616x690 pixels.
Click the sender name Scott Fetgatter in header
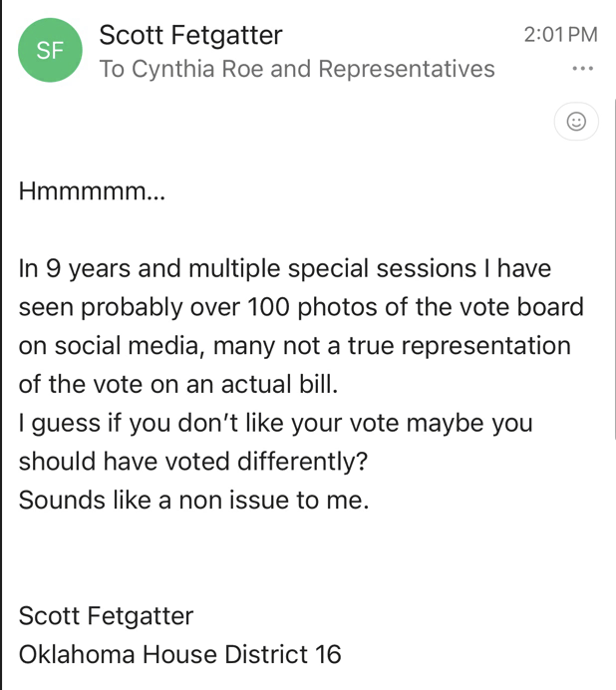point(190,35)
